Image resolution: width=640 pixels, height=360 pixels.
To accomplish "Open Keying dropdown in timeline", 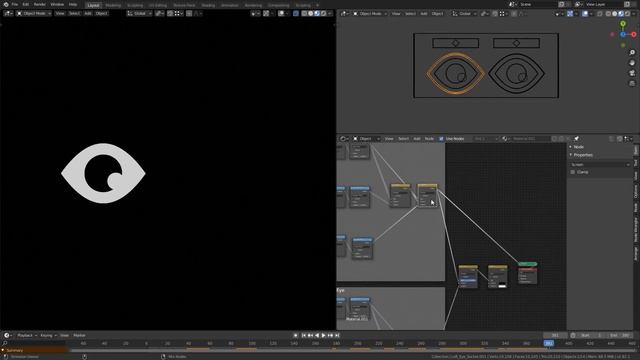I will (x=48, y=336).
